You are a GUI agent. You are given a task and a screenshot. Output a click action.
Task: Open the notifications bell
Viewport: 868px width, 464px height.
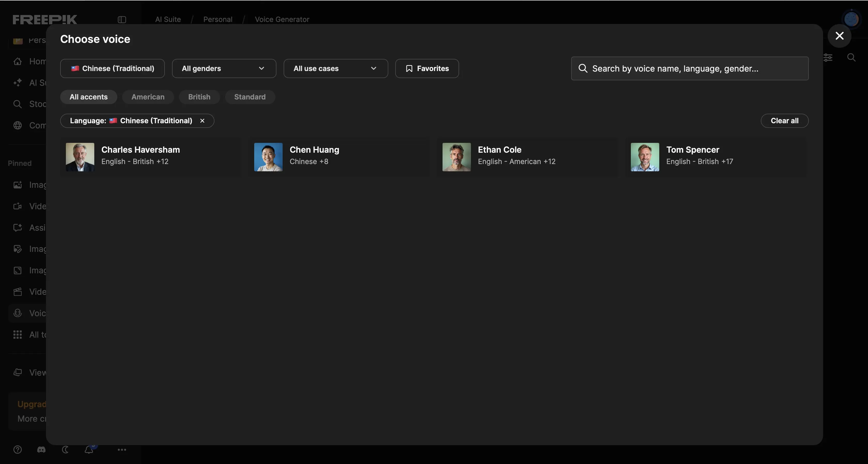[89, 450]
